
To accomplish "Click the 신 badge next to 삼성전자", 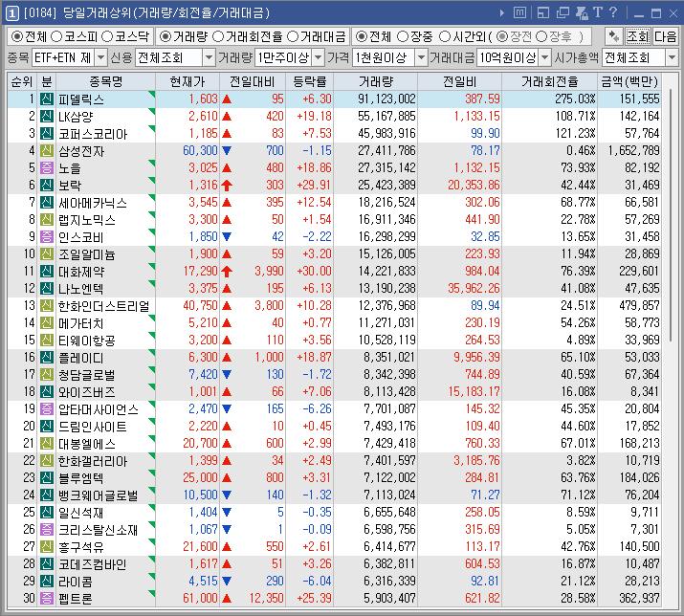I will (x=47, y=150).
